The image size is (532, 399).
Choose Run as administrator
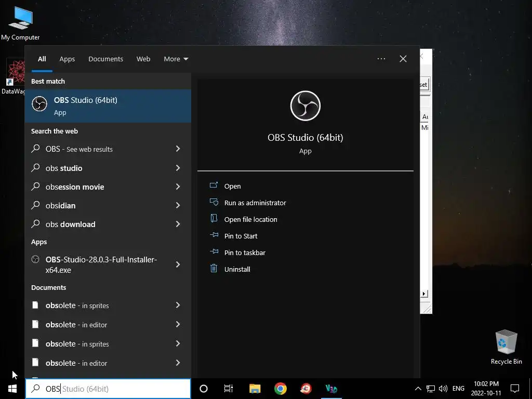click(255, 203)
